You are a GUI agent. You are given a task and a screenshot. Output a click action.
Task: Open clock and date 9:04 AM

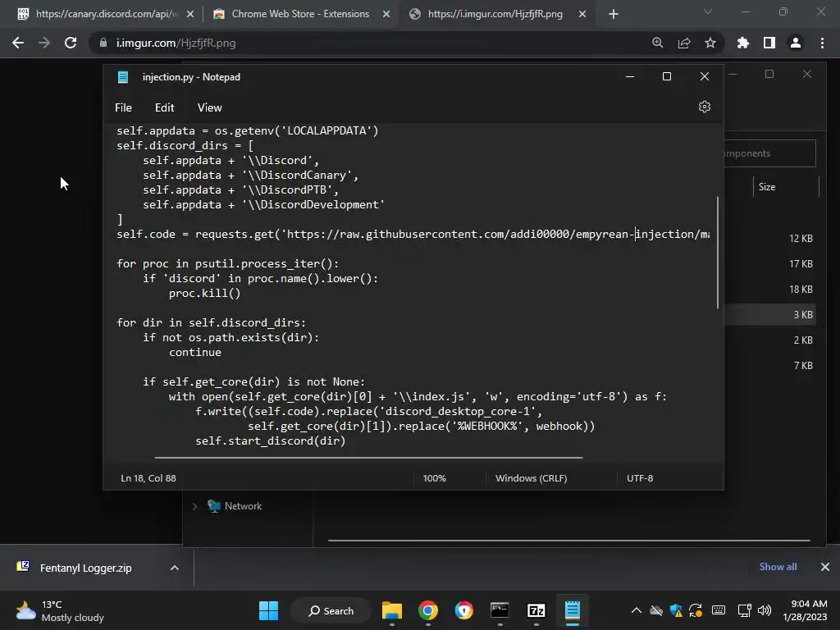coord(805,610)
